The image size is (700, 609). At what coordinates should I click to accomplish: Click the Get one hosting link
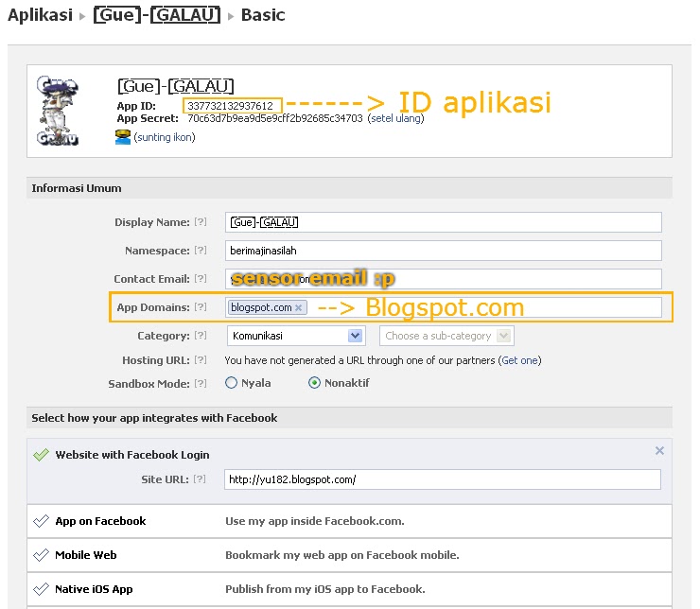(519, 360)
